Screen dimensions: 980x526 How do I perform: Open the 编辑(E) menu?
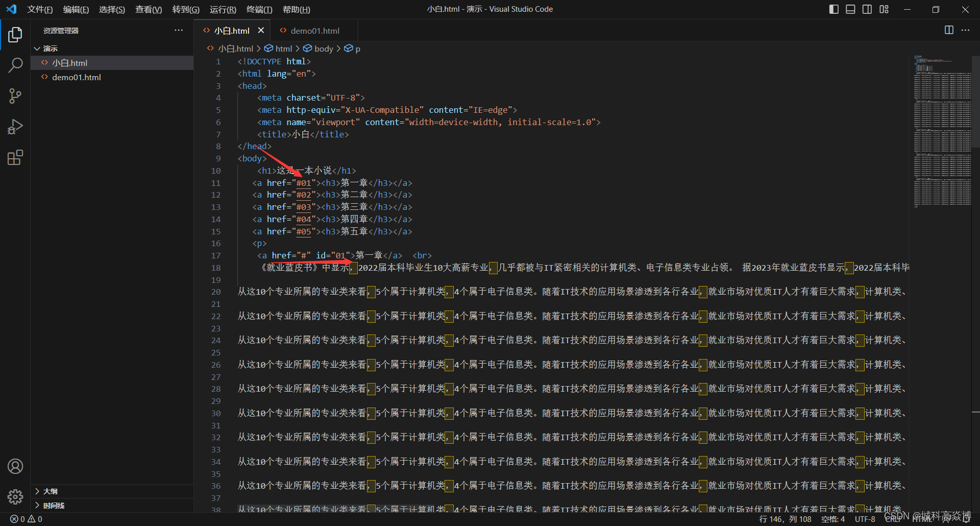76,9
